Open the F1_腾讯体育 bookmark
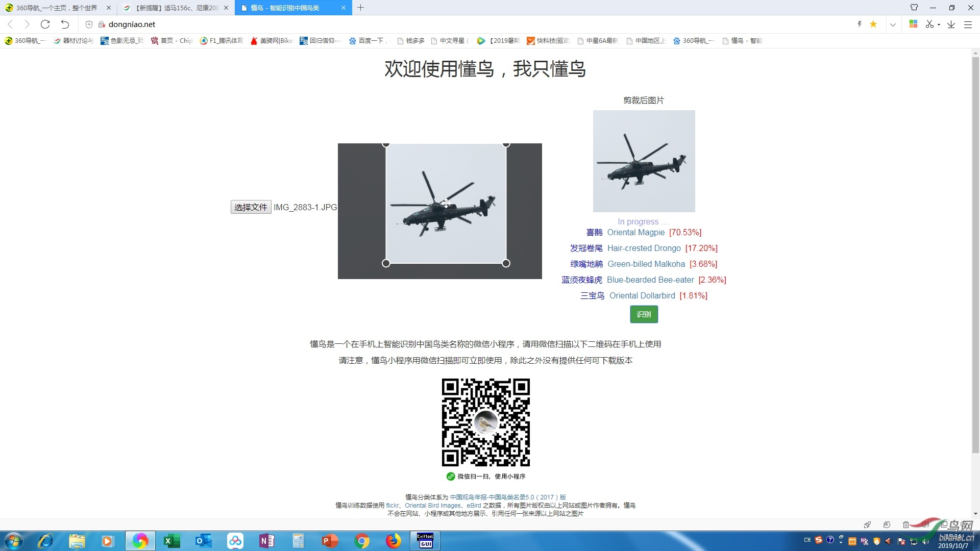980x551 pixels. click(x=222, y=41)
